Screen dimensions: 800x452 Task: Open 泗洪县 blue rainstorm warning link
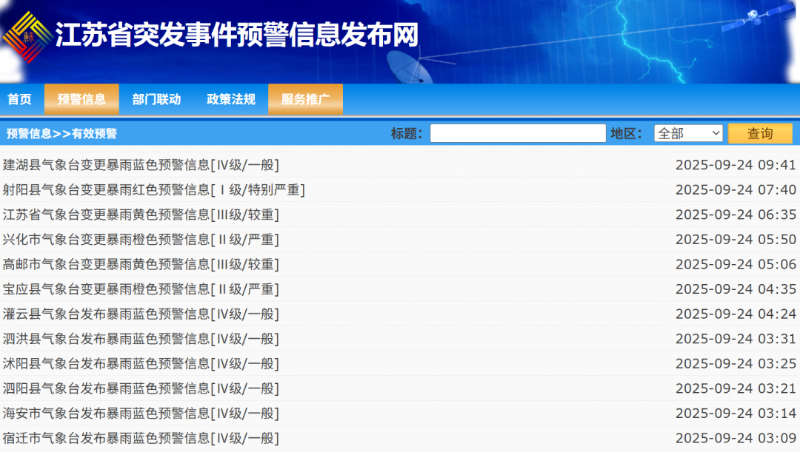[x=140, y=339]
